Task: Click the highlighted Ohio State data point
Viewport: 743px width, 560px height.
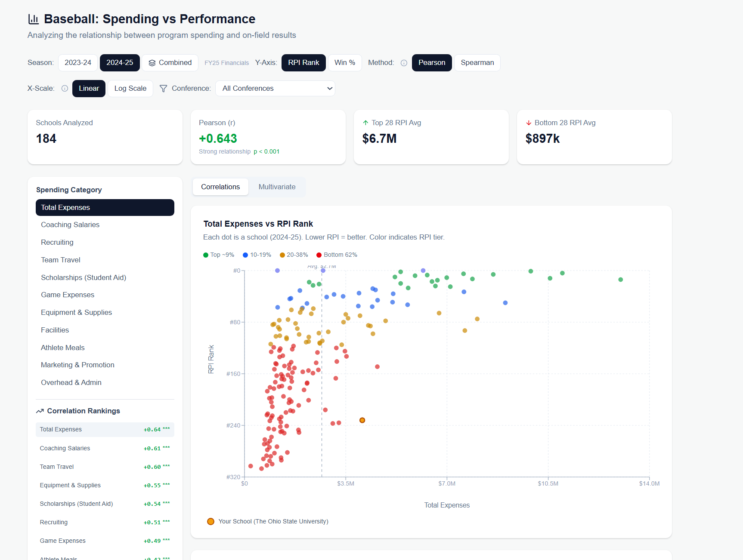Action: tap(362, 420)
